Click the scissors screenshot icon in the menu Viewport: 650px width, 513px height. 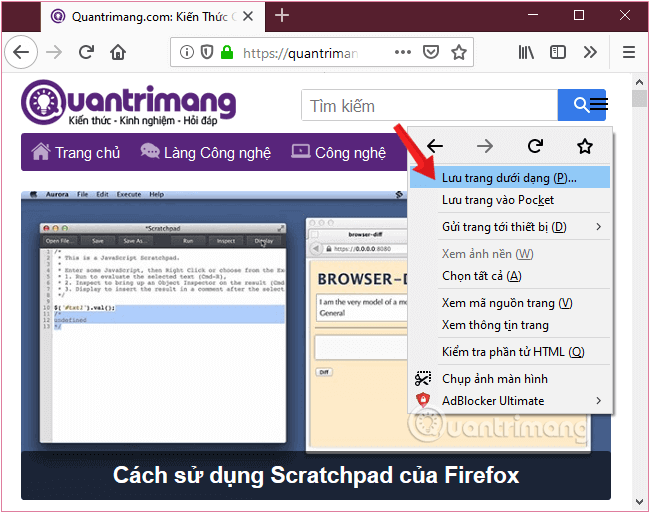point(423,378)
